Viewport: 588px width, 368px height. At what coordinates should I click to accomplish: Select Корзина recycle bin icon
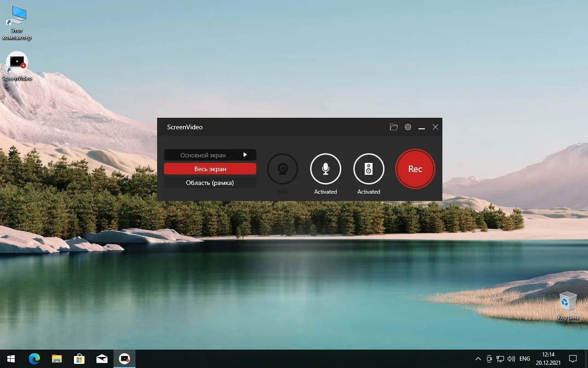click(568, 306)
